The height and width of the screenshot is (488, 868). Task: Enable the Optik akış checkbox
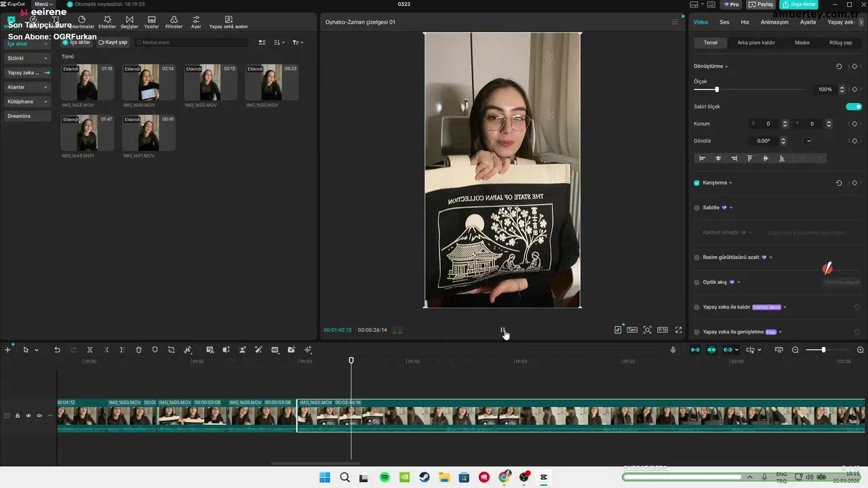(696, 282)
